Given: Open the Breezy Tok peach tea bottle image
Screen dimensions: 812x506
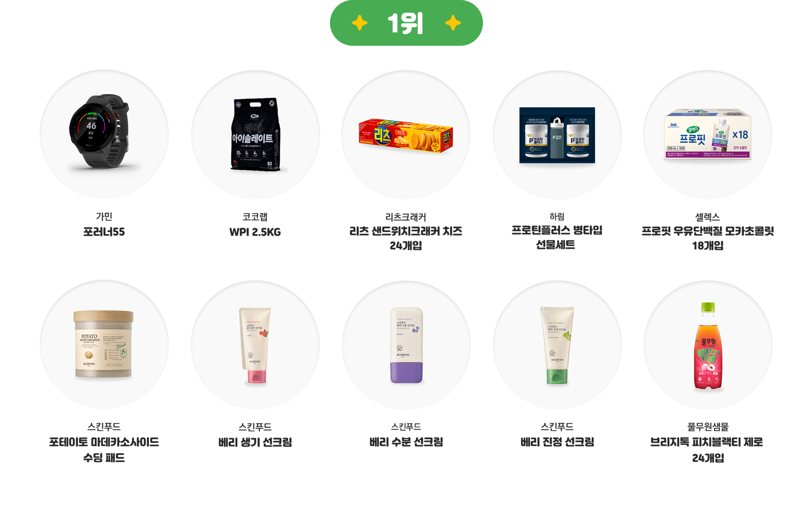Looking at the screenshot, I should (x=708, y=344).
